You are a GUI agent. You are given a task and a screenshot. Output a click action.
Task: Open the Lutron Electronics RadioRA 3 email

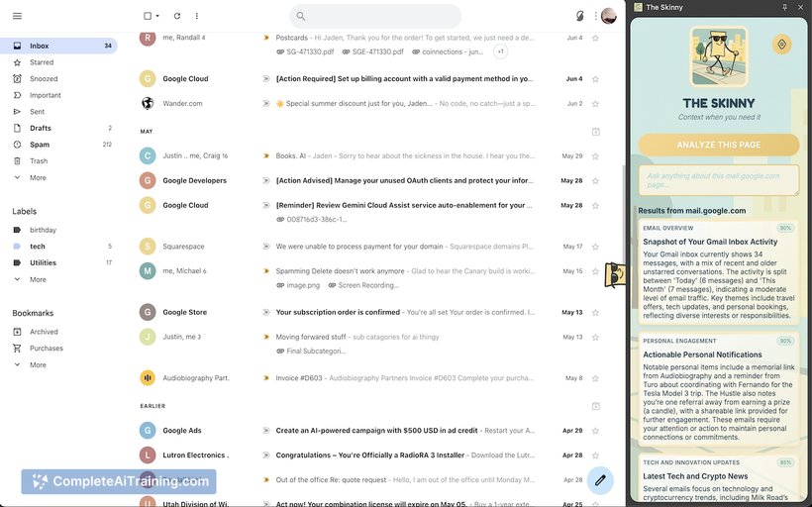click(370, 456)
